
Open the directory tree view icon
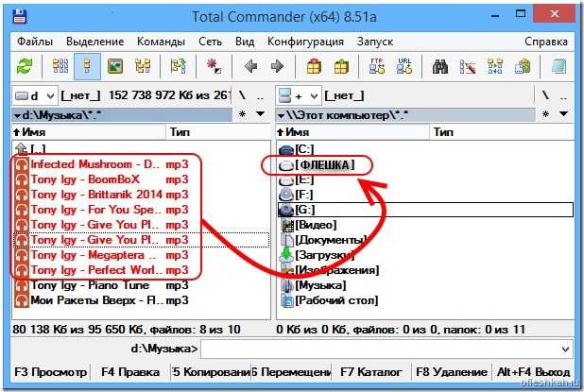pyautogui.click(x=143, y=67)
